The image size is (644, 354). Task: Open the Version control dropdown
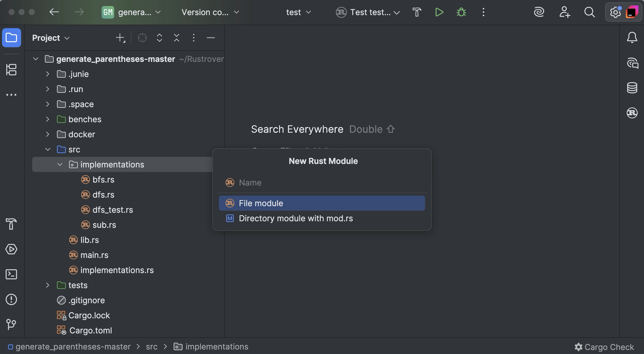[210, 12]
